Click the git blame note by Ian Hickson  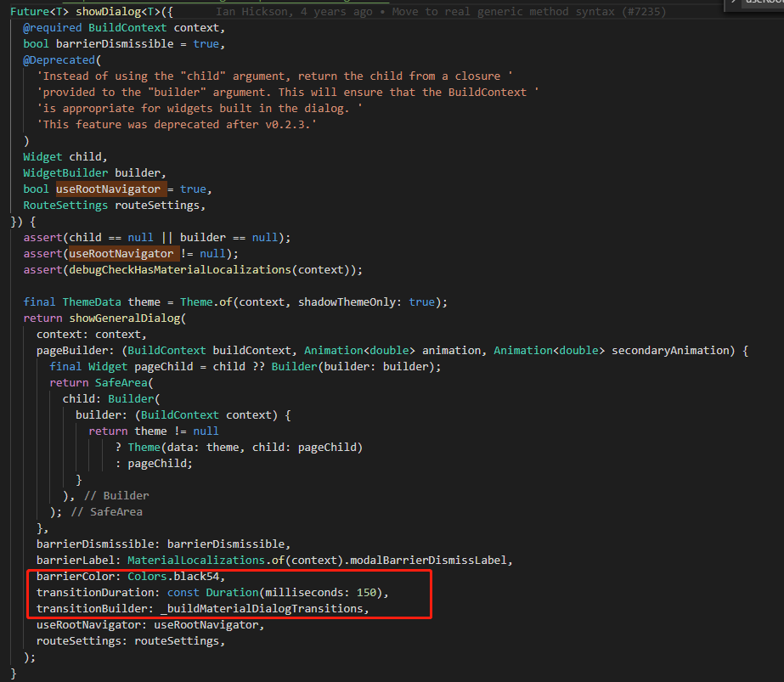pos(441,12)
